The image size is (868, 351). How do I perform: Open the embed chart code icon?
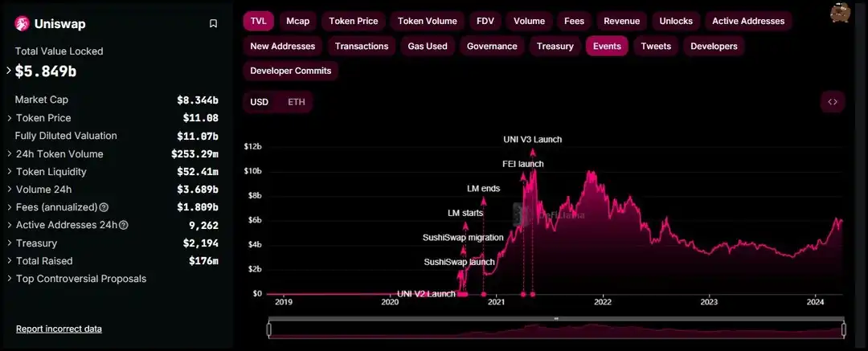tap(832, 102)
